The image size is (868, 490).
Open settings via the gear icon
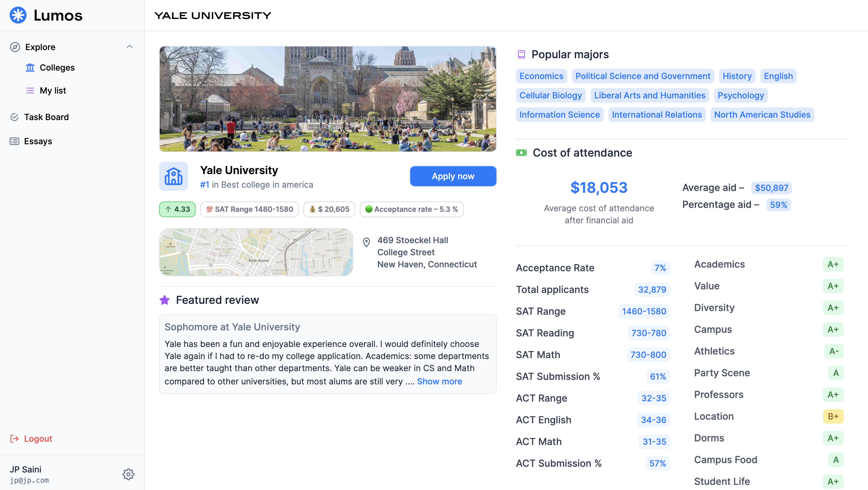(128, 474)
